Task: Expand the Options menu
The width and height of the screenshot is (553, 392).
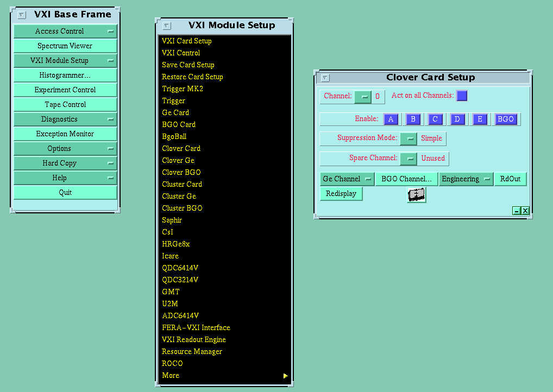Action: pos(65,148)
